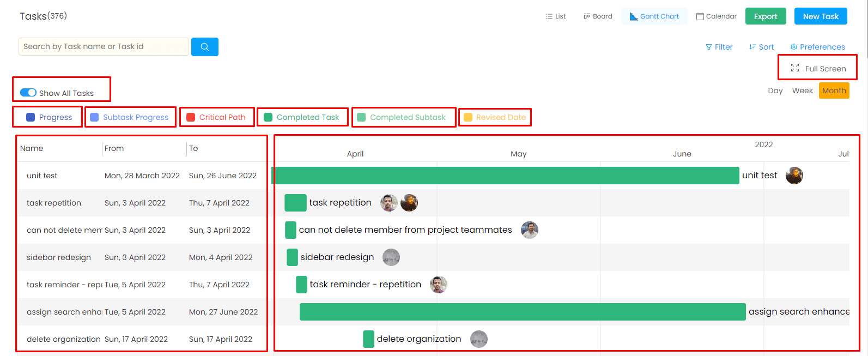Click the Mon, 4 April 2022 end date
This screenshot has height=356, width=868.
coord(221,257)
